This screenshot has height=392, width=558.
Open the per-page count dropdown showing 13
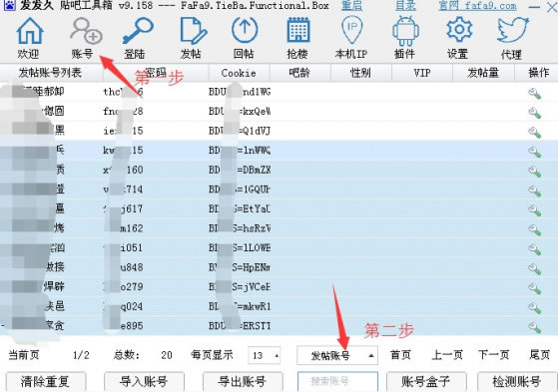point(265,355)
